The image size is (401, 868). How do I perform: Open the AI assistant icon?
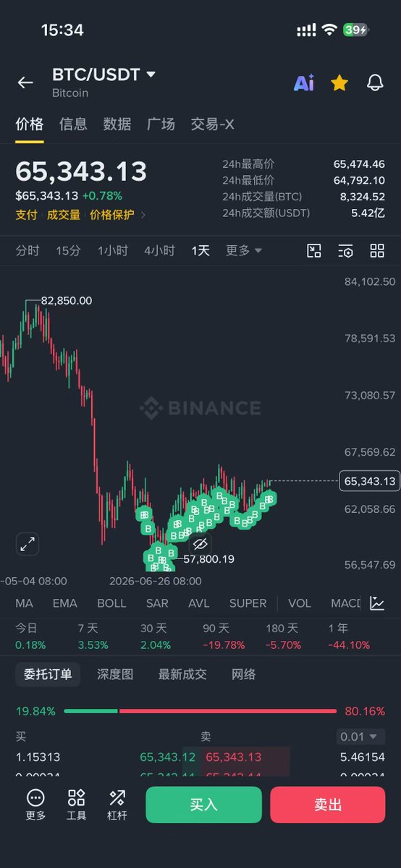[x=304, y=82]
